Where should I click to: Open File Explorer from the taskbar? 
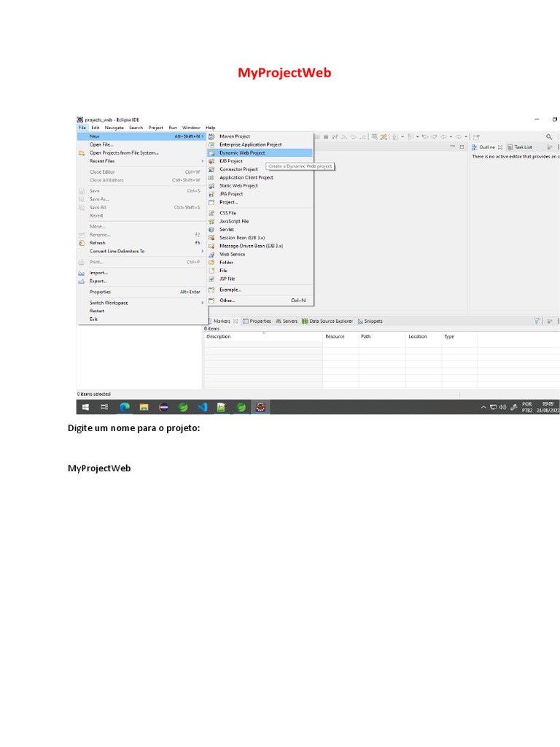pyautogui.click(x=144, y=407)
